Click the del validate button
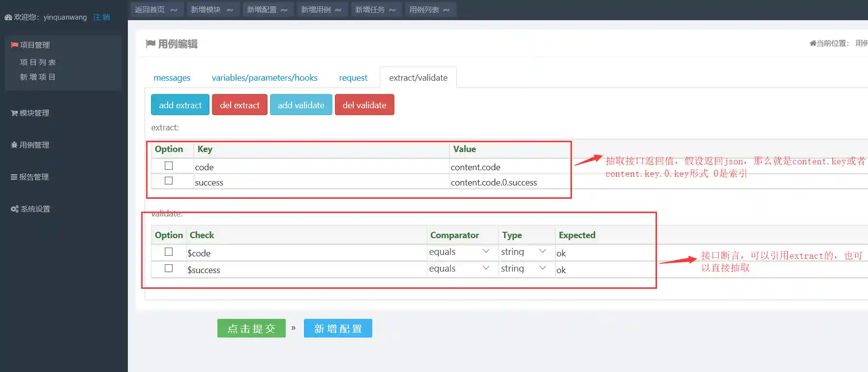Image resolution: width=868 pixels, height=372 pixels. tap(364, 105)
